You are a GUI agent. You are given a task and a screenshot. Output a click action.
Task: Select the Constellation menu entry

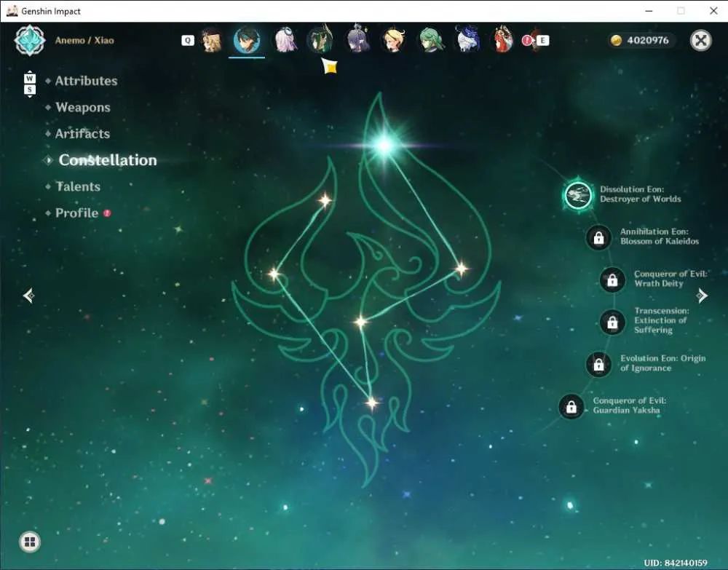tap(108, 160)
